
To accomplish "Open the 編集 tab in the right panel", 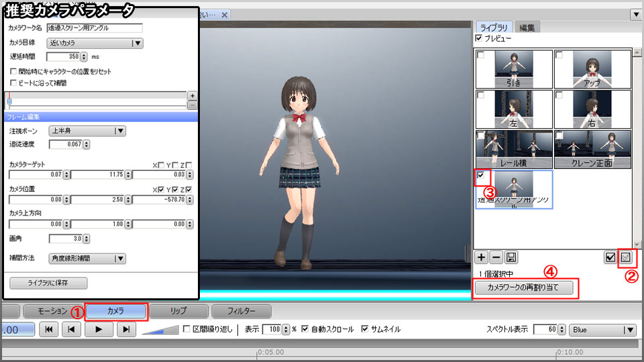I will tap(528, 27).
